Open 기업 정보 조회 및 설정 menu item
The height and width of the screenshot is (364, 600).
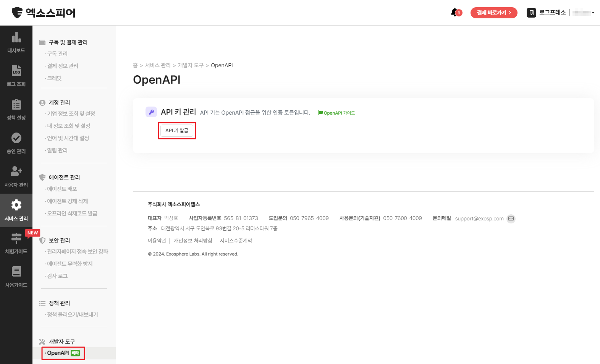pyautogui.click(x=71, y=113)
